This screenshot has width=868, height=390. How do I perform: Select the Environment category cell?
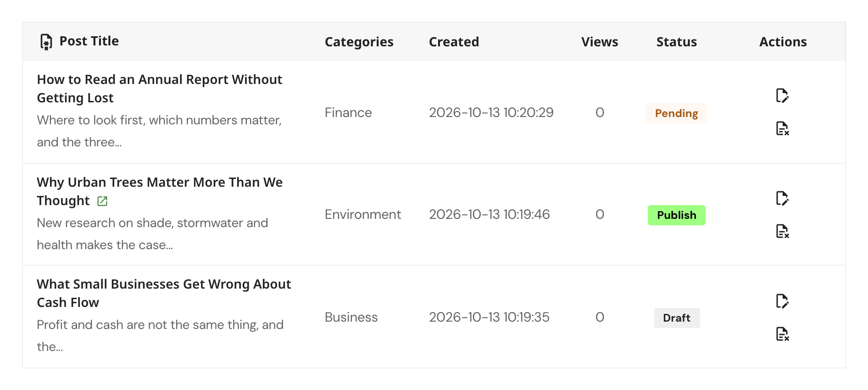click(x=363, y=214)
